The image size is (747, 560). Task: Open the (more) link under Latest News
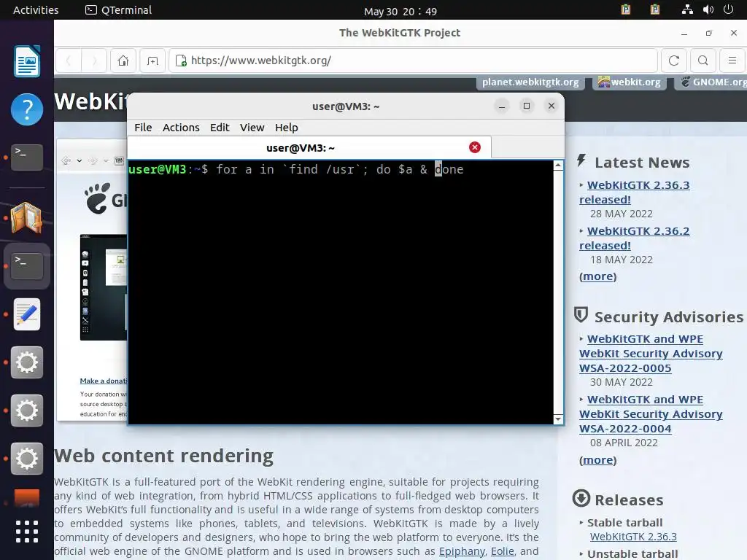point(597,276)
